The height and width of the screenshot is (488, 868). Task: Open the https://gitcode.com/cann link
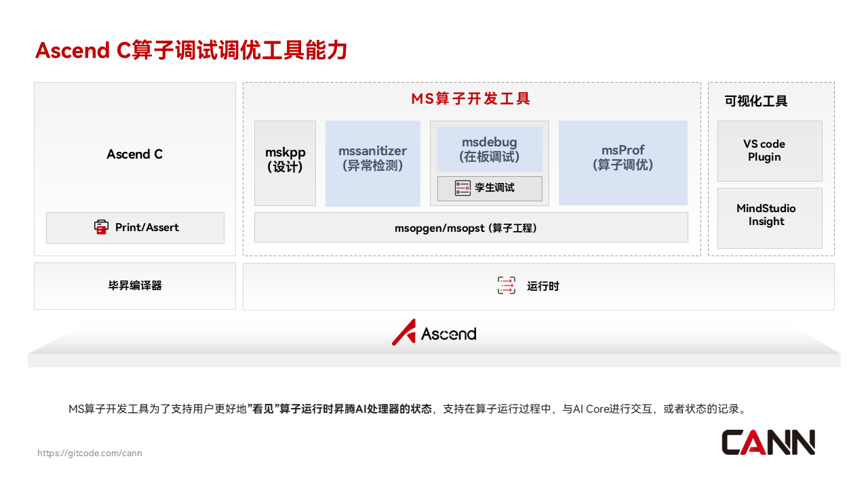[90, 453]
